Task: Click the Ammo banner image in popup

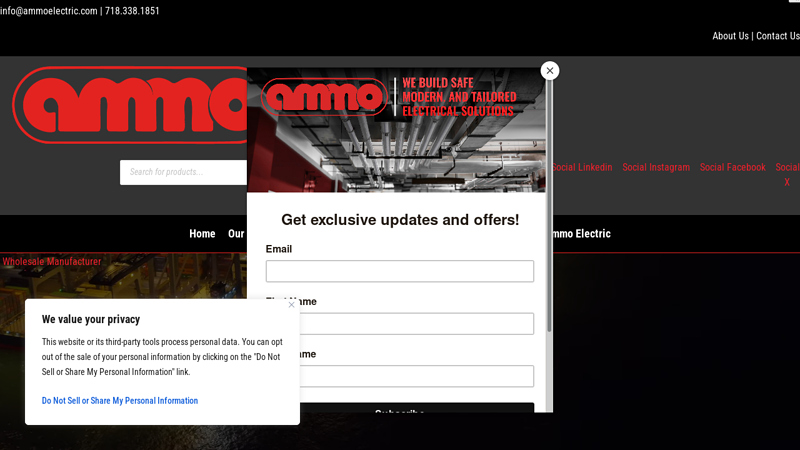Action: coord(396,130)
